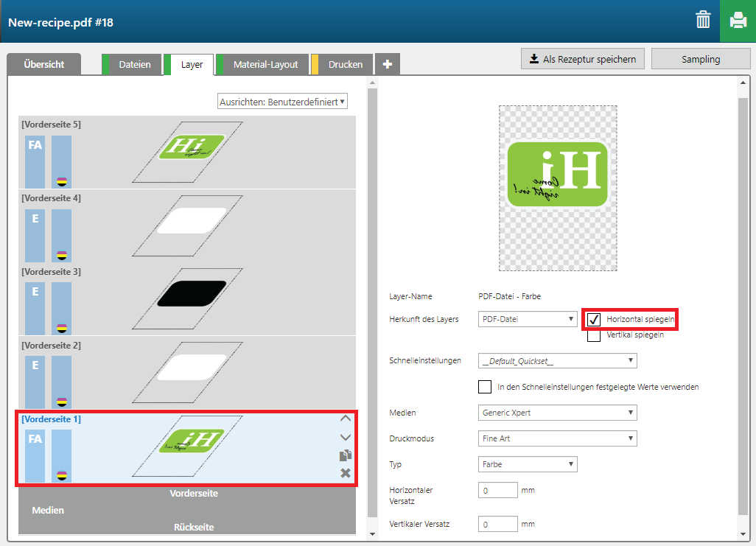Click CMYK color icon on Vorderseite 5
The width and height of the screenshot is (756, 546).
[62, 181]
